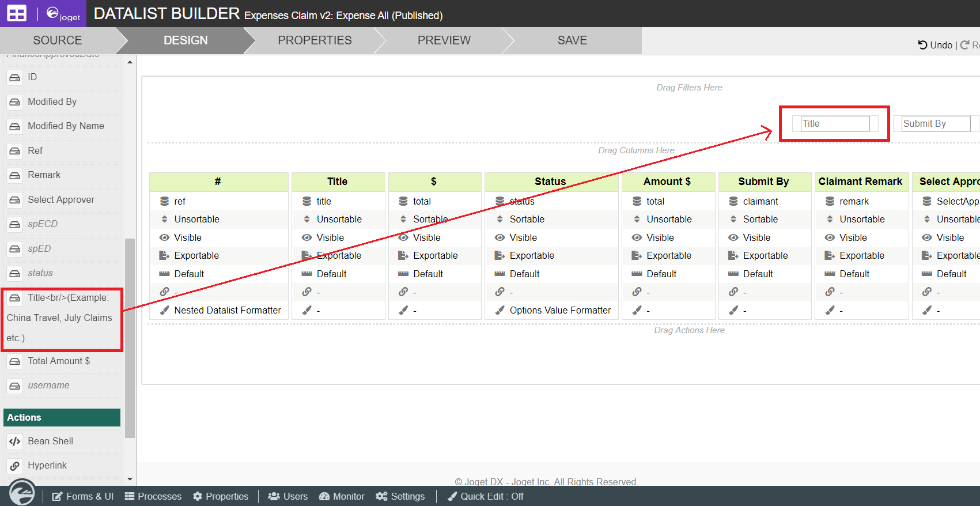The height and width of the screenshot is (506, 980).
Task: Open Forms & UI in bottom bar
Action: pyautogui.click(x=83, y=496)
